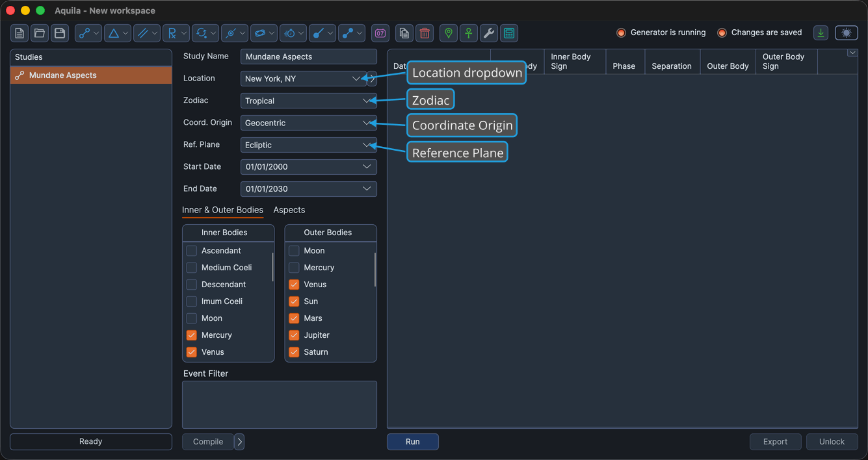
Task: Click the two-dot connector toolbar icon
Action: [x=352, y=33]
